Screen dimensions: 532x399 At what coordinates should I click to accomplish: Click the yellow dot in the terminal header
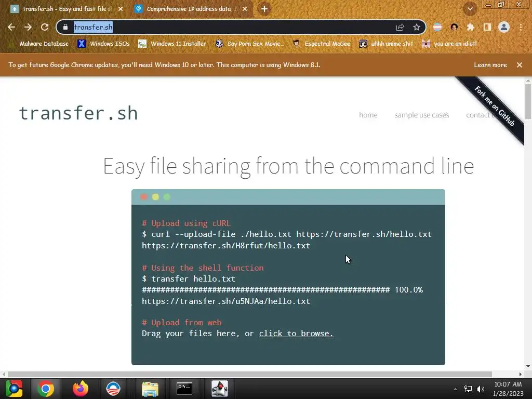(x=155, y=197)
